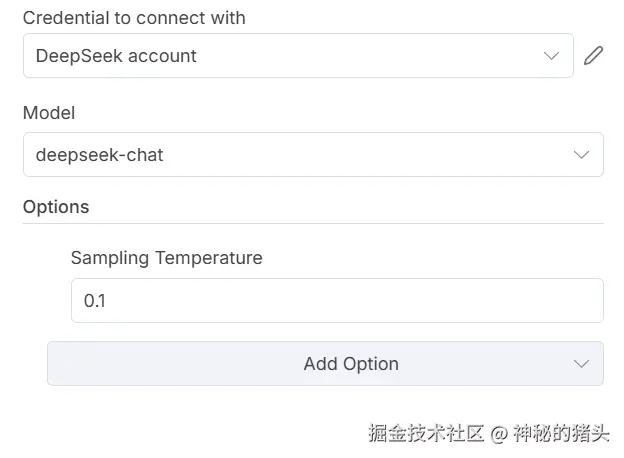
Task: Click the 0.1 temperature value
Action: tap(95, 300)
